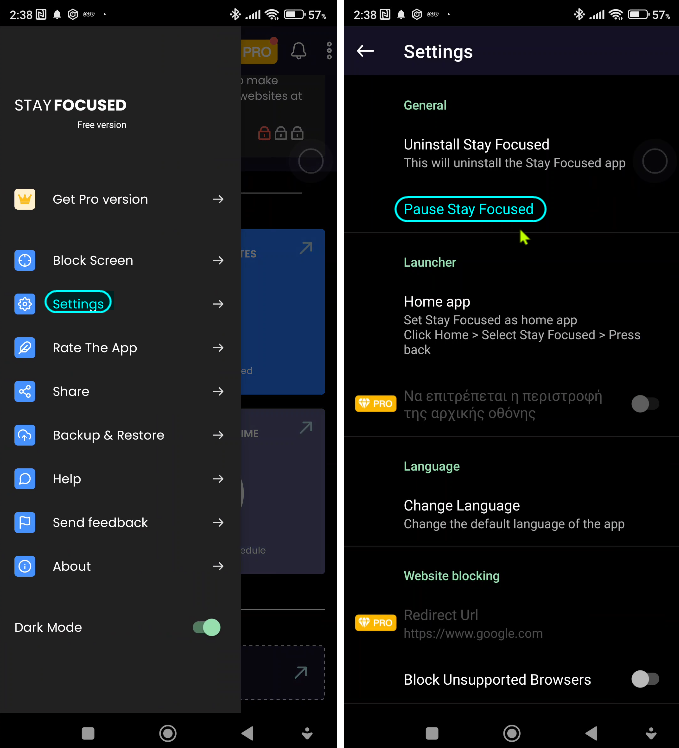
Task: Select Rate The App menu entry
Action: 120,348
